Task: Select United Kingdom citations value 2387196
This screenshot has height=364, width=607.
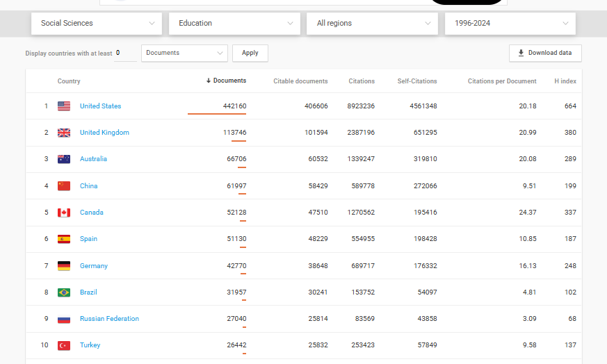Action: [361, 132]
